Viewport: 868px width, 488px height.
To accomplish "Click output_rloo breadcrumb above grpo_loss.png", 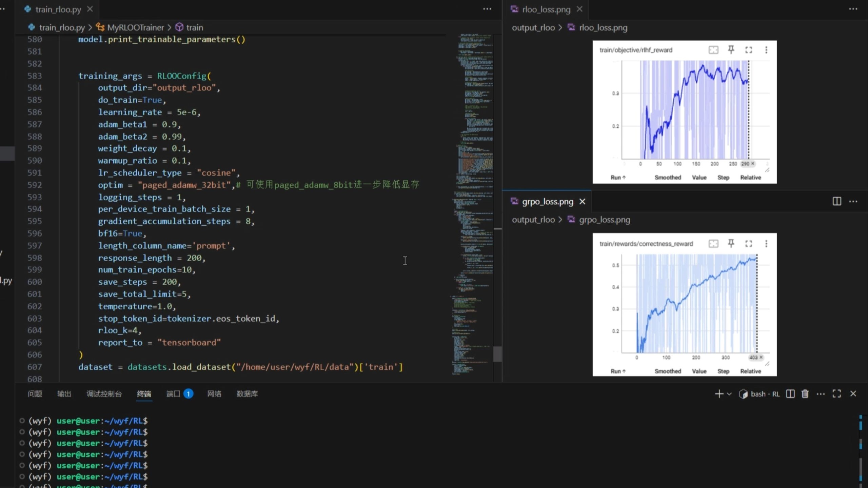I will pyautogui.click(x=533, y=220).
